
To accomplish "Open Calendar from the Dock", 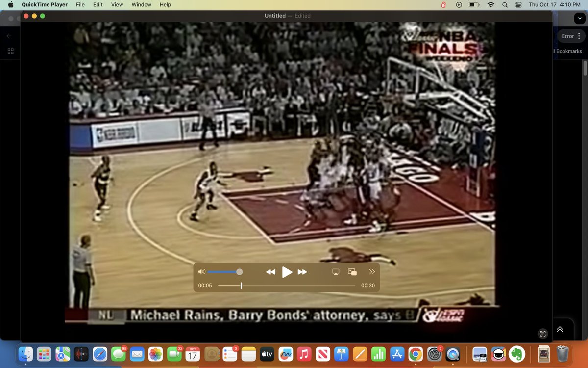I will [193, 353].
